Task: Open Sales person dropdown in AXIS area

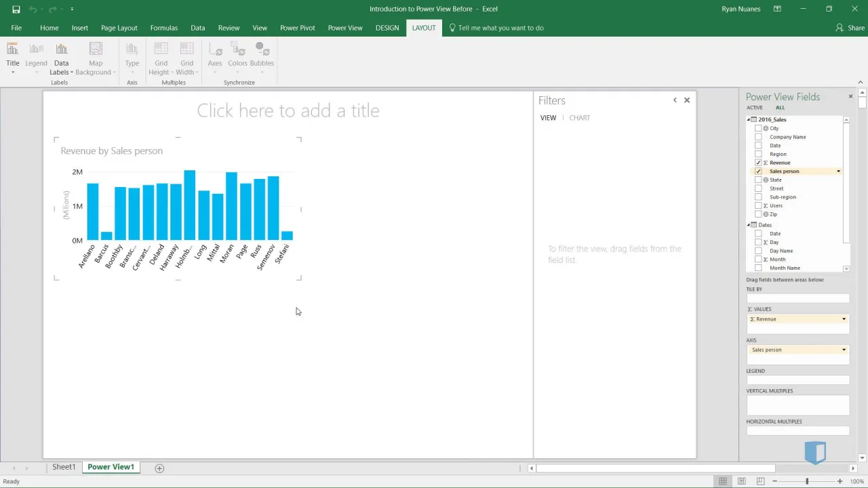Action: pyautogui.click(x=844, y=350)
